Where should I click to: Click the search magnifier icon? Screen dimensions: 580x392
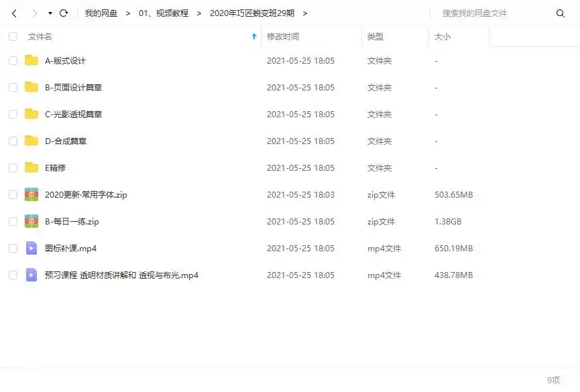[561, 12]
